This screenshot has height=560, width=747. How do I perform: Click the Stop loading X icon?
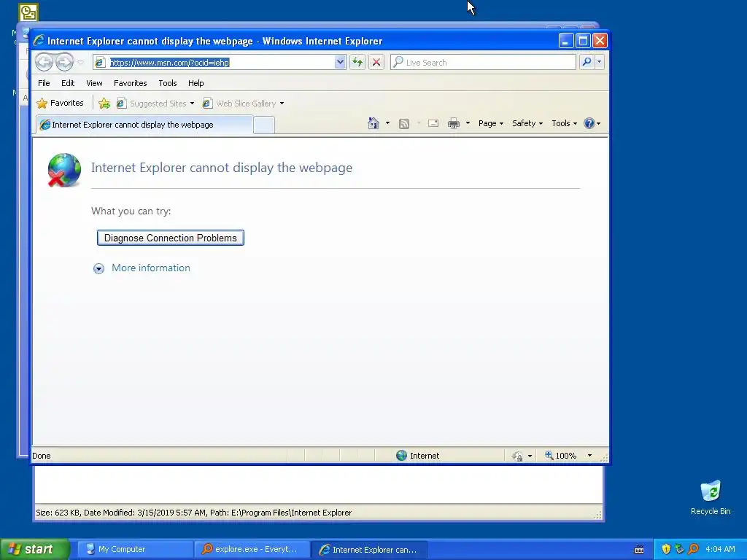376,62
